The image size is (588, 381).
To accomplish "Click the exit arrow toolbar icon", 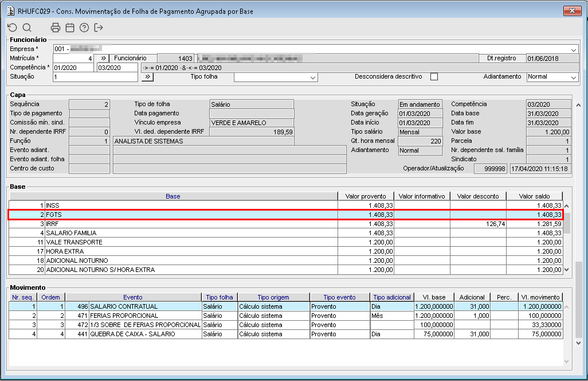I will click(x=99, y=28).
